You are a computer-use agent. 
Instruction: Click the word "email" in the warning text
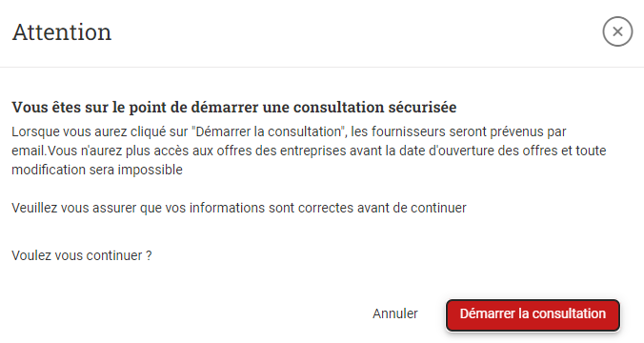(x=29, y=151)
